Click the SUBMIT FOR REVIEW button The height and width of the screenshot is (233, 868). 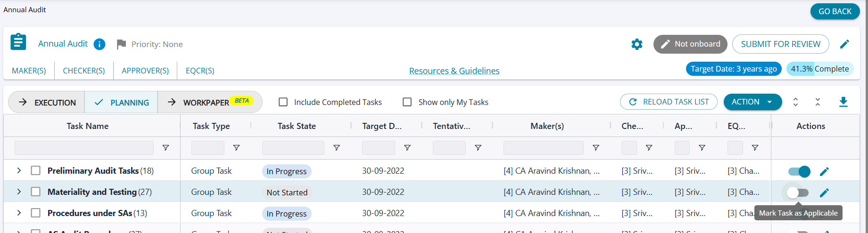pyautogui.click(x=780, y=44)
